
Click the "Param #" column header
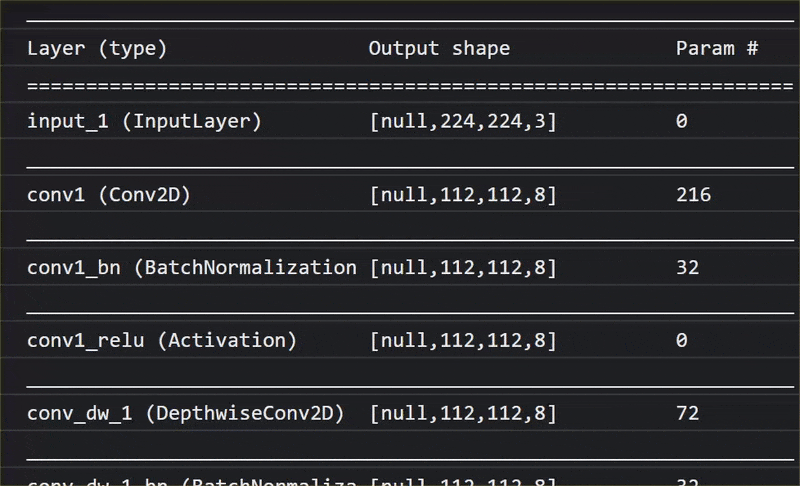point(717,48)
